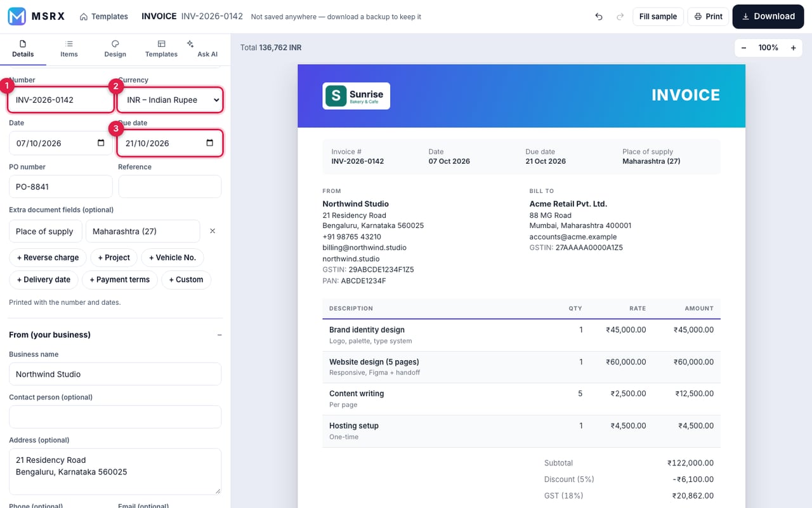Edit the Business name field
The height and width of the screenshot is (508, 812).
(115, 374)
